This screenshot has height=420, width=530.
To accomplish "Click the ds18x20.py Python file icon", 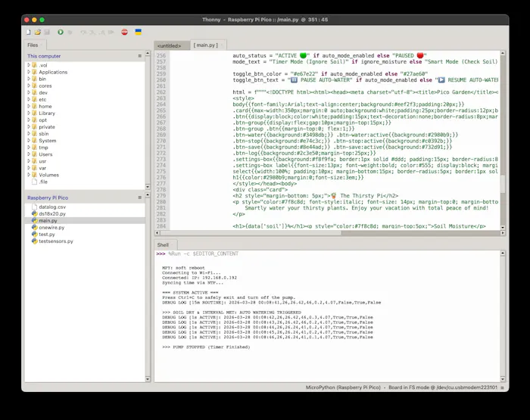I will (x=35, y=213).
